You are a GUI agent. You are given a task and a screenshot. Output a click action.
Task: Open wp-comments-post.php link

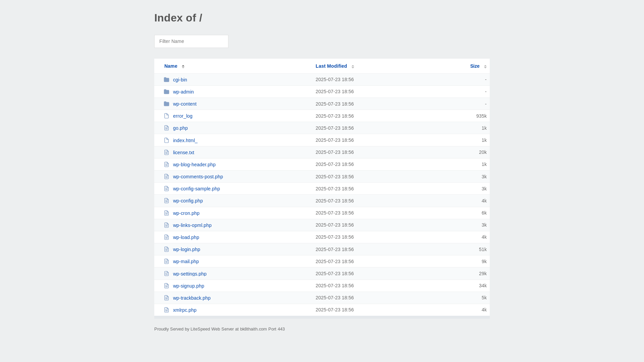click(198, 177)
